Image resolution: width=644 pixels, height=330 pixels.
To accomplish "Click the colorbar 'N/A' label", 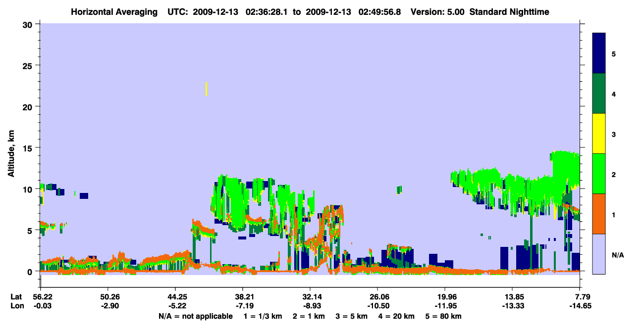I will pos(618,255).
